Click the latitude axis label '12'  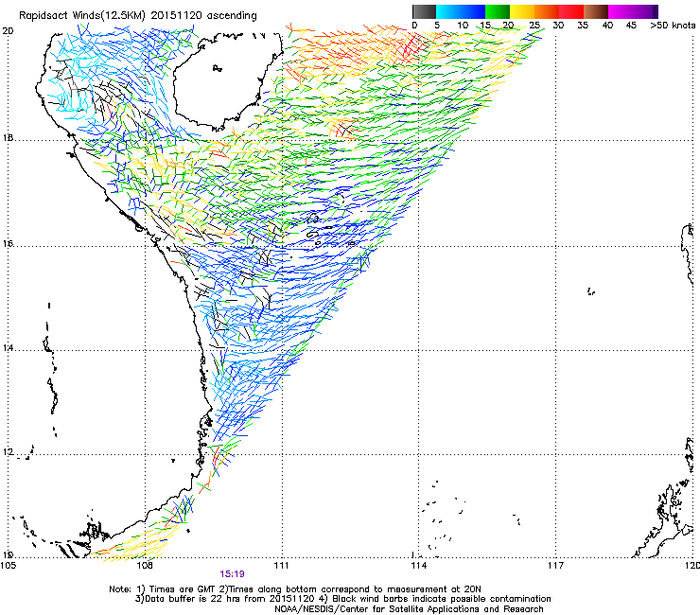click(x=8, y=452)
